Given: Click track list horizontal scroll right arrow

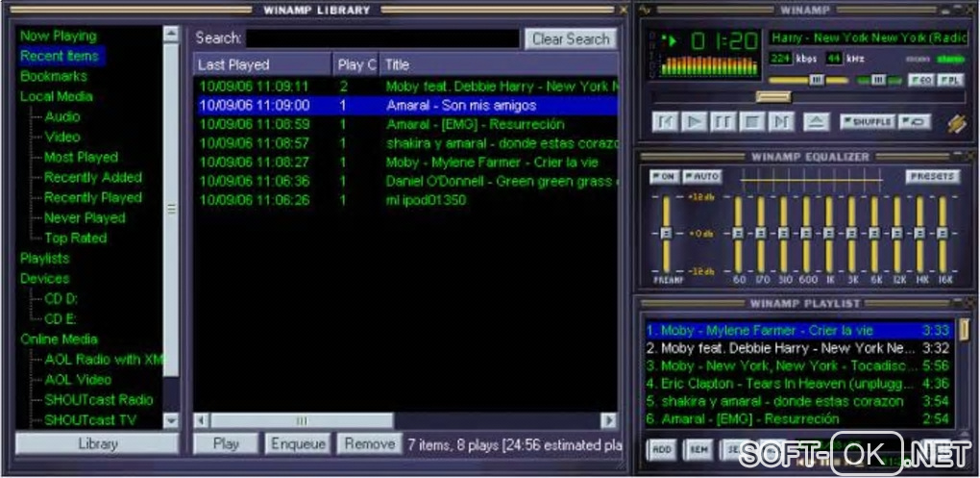Looking at the screenshot, I should coord(609,420).
